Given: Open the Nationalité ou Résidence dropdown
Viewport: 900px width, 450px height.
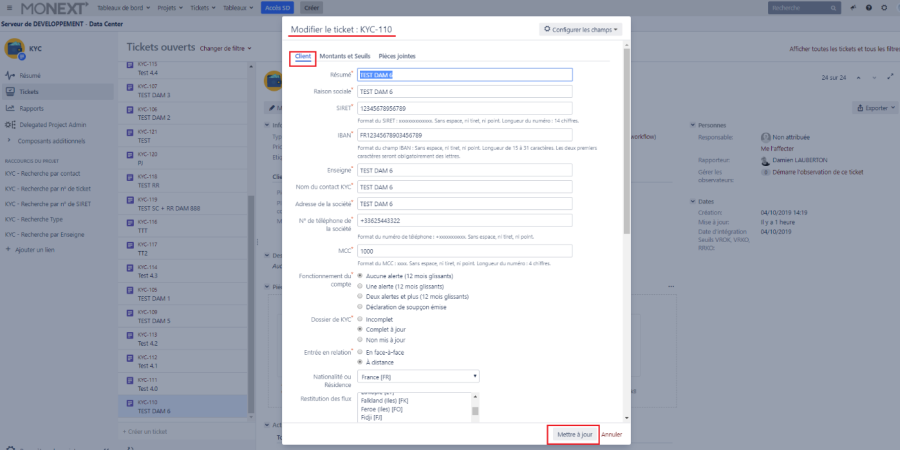Looking at the screenshot, I should tap(419, 376).
